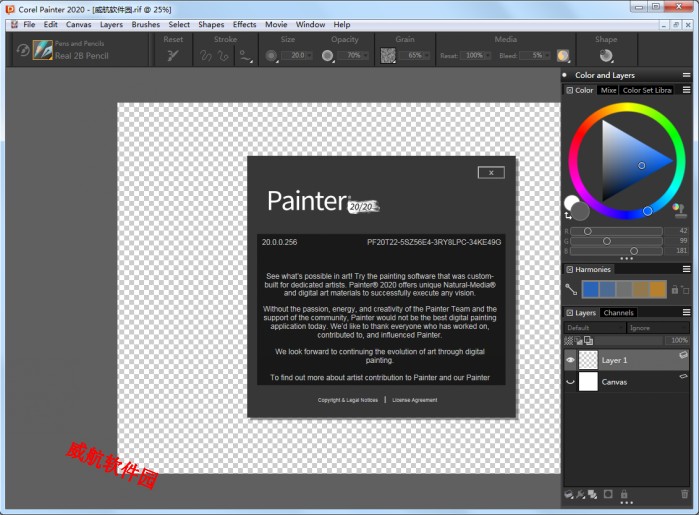Switch to the Mixer tab
Viewport: 699px width, 515px height.
tap(608, 90)
